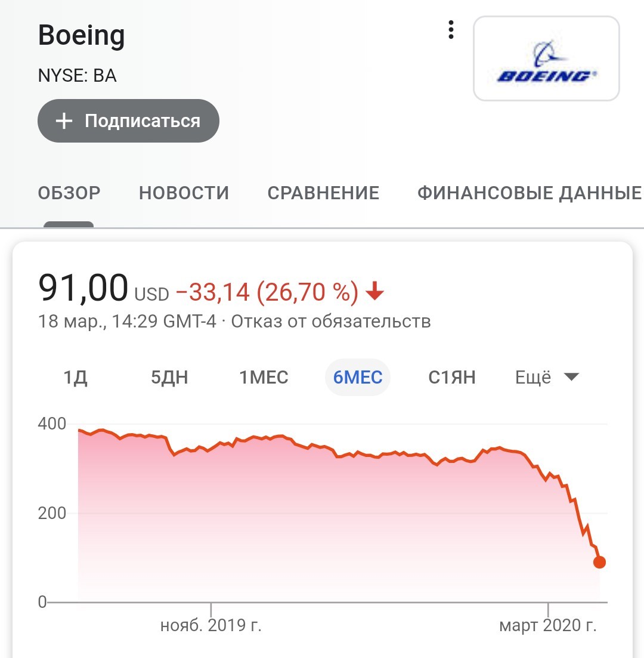Switch to the ОБЗОР tab
The width and height of the screenshot is (644, 658).
(x=69, y=193)
